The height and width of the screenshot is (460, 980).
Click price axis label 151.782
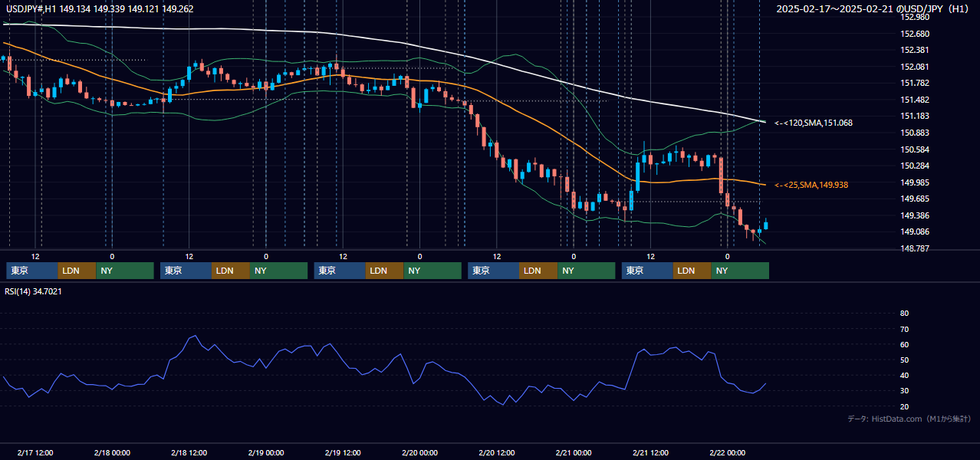tap(915, 83)
